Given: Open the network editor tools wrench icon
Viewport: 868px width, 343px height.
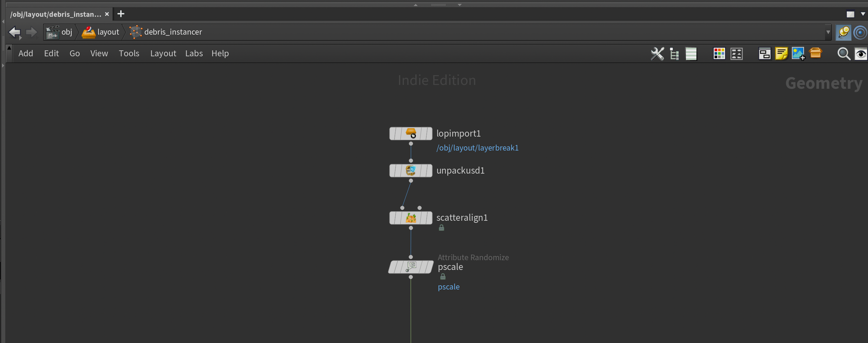Looking at the screenshot, I should 657,54.
